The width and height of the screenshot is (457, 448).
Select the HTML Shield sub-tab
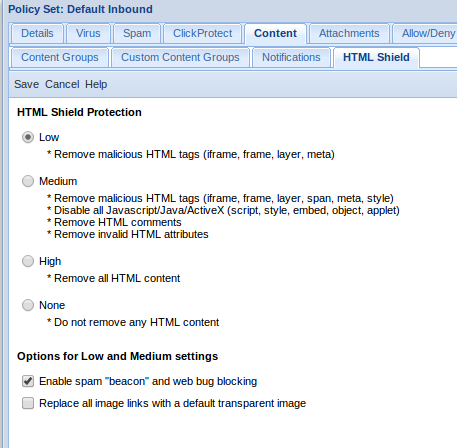[x=376, y=57]
